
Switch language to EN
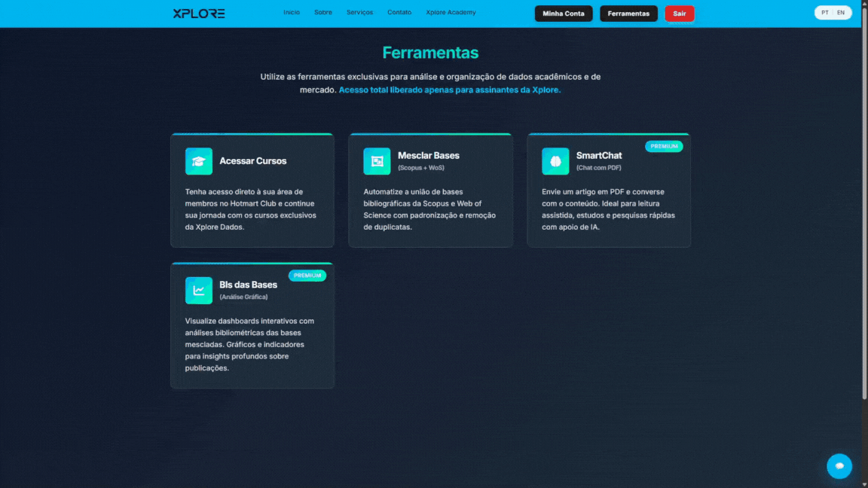point(841,13)
